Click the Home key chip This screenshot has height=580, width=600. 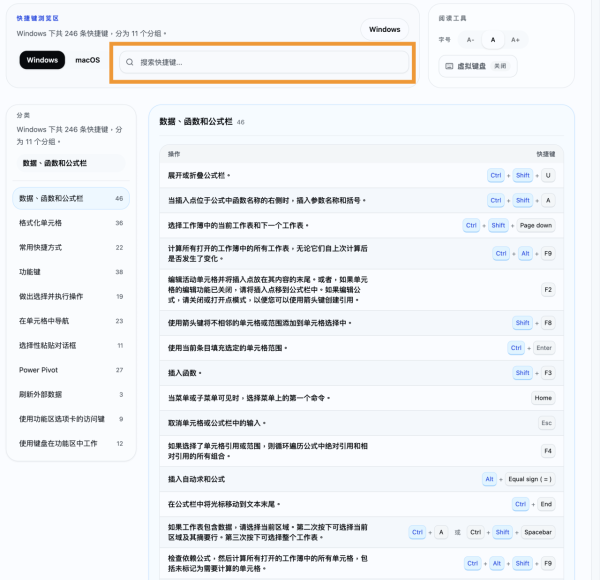(543, 398)
